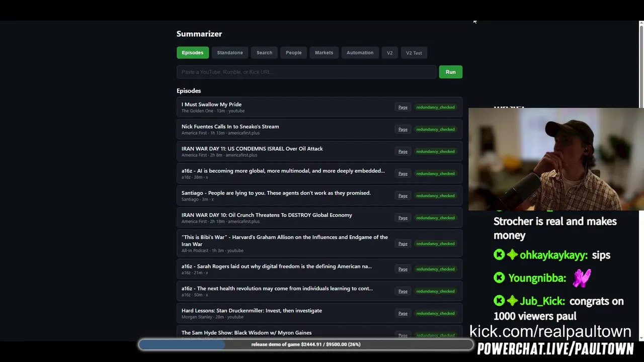
Task: Click the purple emote in Youngnibba's message
Action: 582,278
